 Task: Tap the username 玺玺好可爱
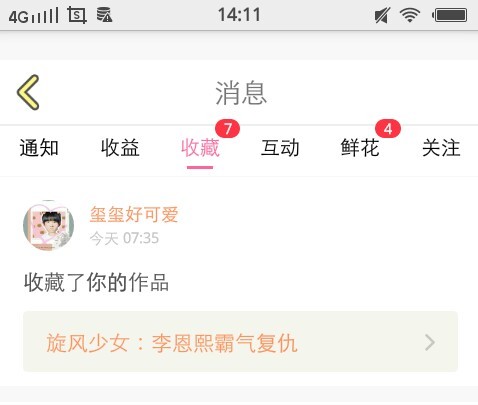134,214
